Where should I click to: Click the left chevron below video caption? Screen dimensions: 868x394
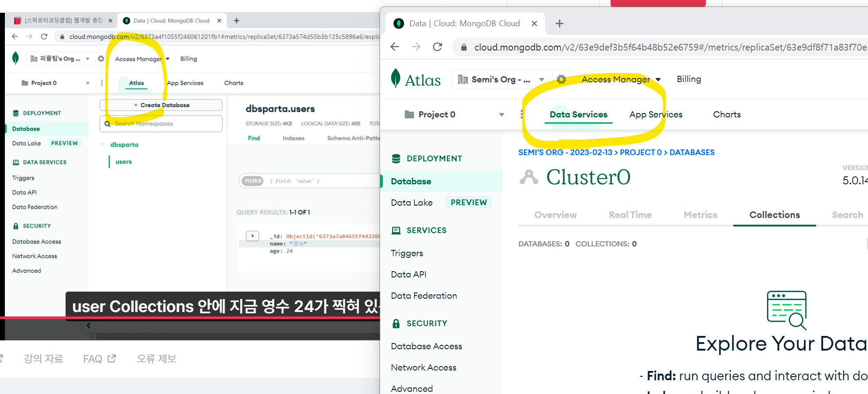click(x=89, y=326)
